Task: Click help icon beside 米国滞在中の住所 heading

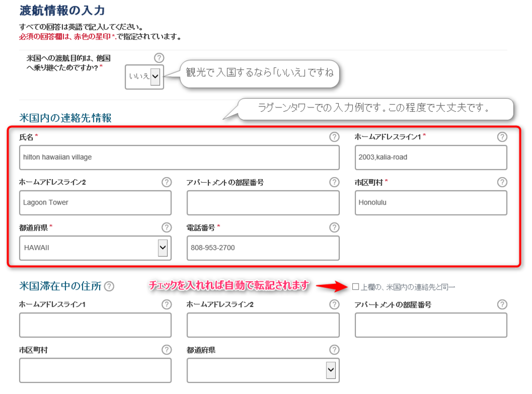Action: (109, 287)
